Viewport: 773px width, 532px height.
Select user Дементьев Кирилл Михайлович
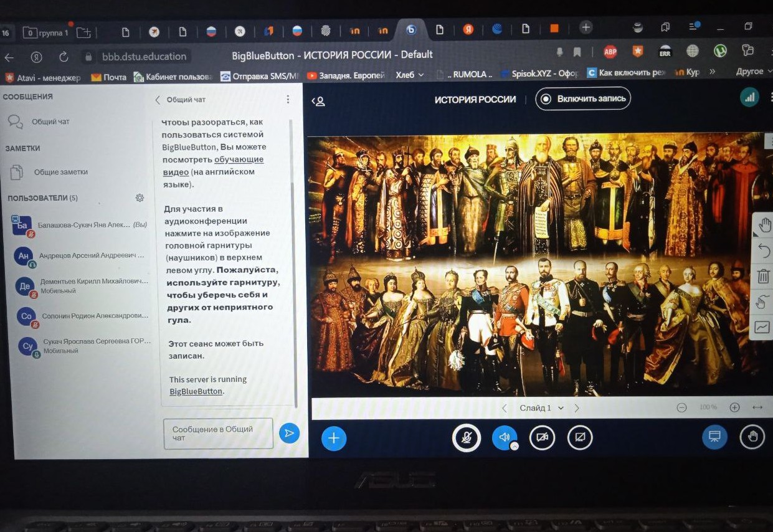(81, 286)
